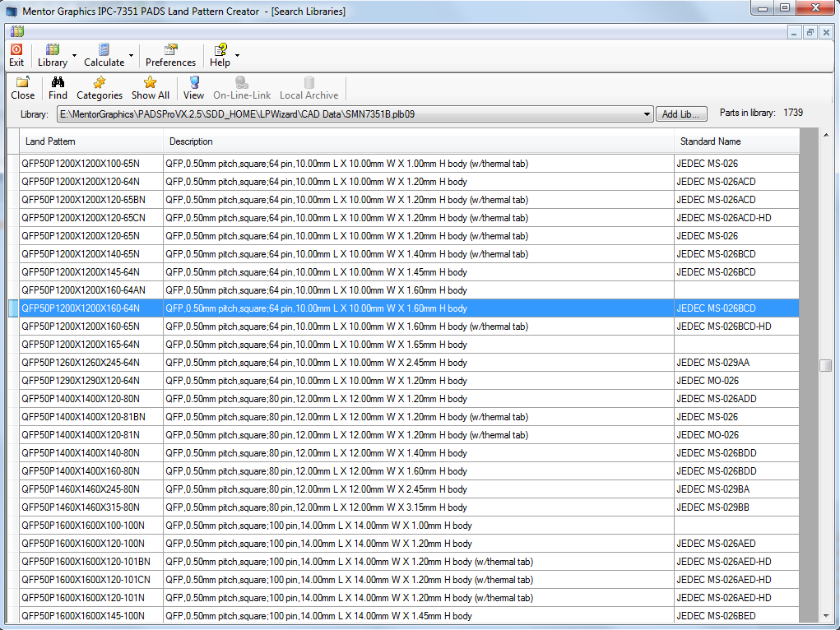840x630 pixels.
Task: Close the Search Libraries panel via Close icon
Action: click(23, 82)
